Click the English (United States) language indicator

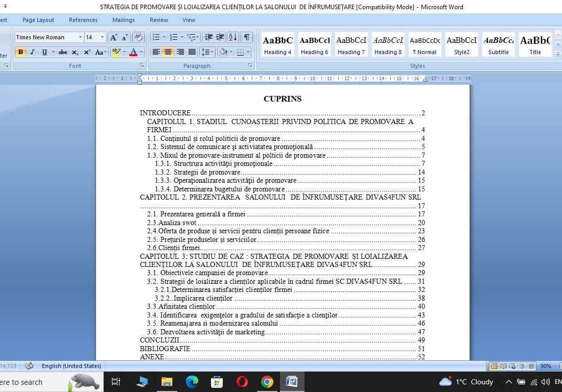pos(71,366)
